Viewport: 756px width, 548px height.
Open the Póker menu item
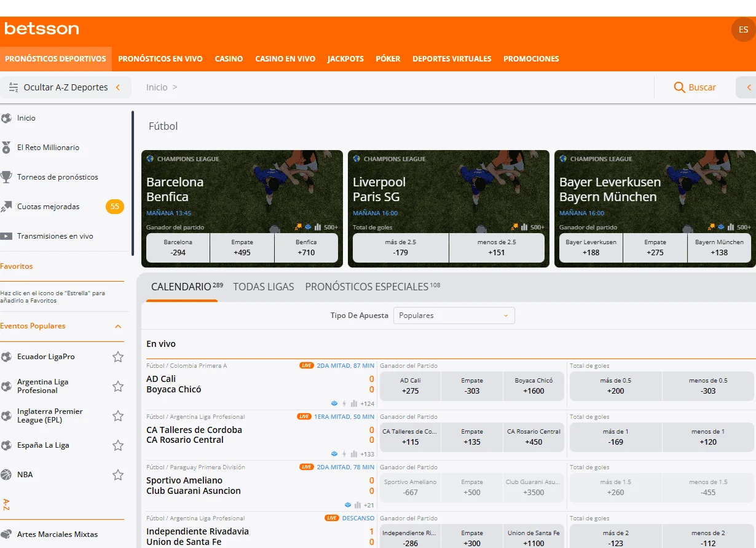(x=388, y=59)
